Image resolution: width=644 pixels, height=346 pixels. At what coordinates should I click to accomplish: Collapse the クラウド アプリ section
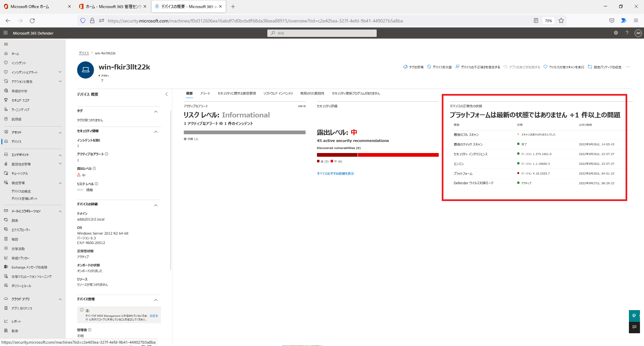click(x=60, y=299)
